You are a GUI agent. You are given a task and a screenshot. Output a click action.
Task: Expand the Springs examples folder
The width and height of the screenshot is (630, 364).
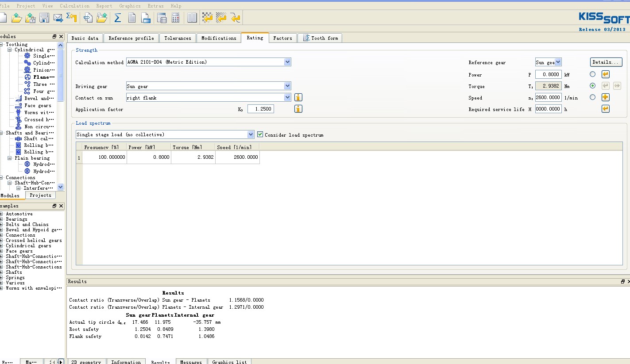tap(2, 278)
